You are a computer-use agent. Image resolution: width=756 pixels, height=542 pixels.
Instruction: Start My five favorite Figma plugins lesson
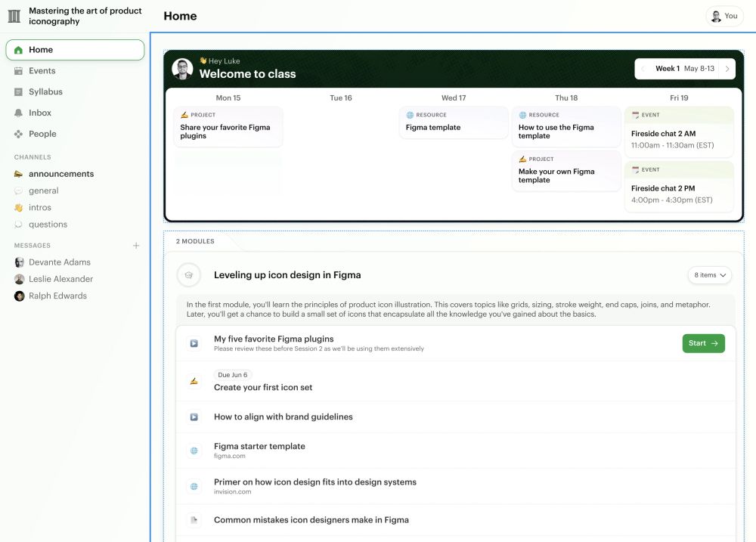703,343
